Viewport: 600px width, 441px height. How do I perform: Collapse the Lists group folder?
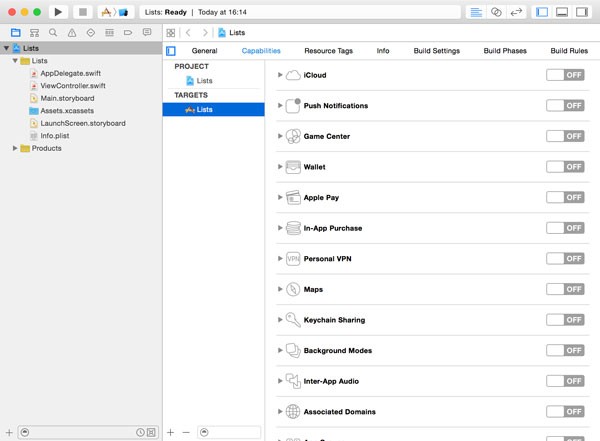coord(15,61)
